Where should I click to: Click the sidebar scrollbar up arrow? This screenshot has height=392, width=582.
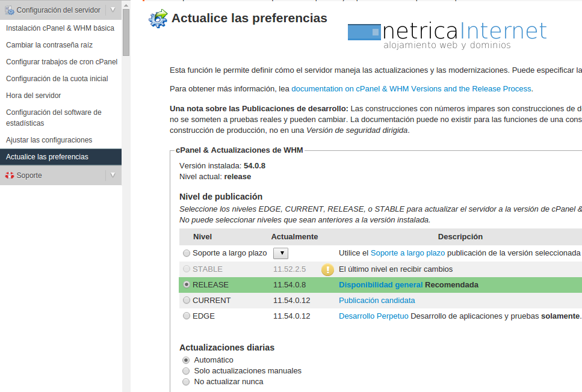pyautogui.click(x=126, y=5)
